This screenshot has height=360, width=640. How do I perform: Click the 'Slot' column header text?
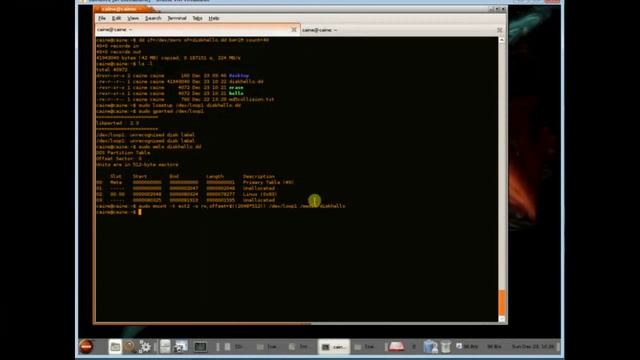[x=116, y=176]
